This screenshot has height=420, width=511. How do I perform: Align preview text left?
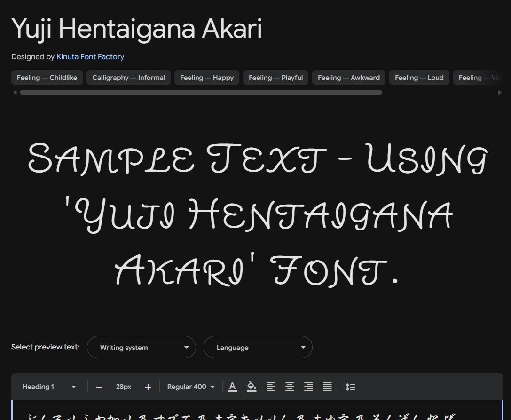[x=271, y=387]
